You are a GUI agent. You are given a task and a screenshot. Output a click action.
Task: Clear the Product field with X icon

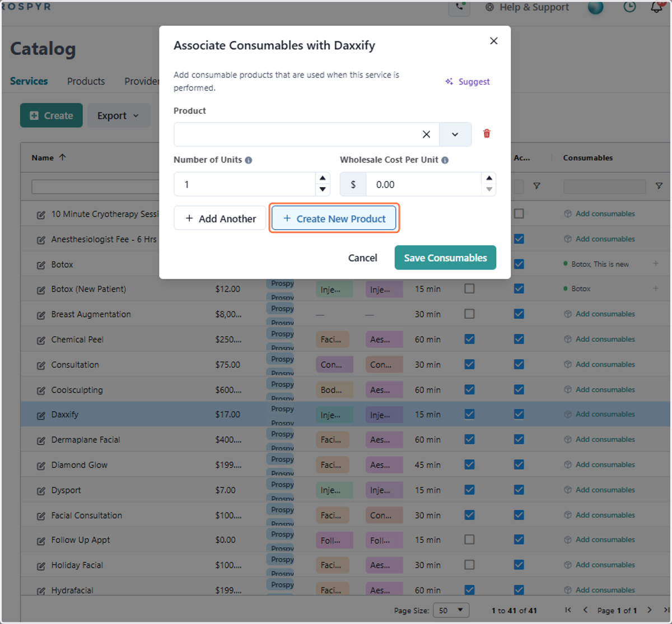click(x=426, y=134)
